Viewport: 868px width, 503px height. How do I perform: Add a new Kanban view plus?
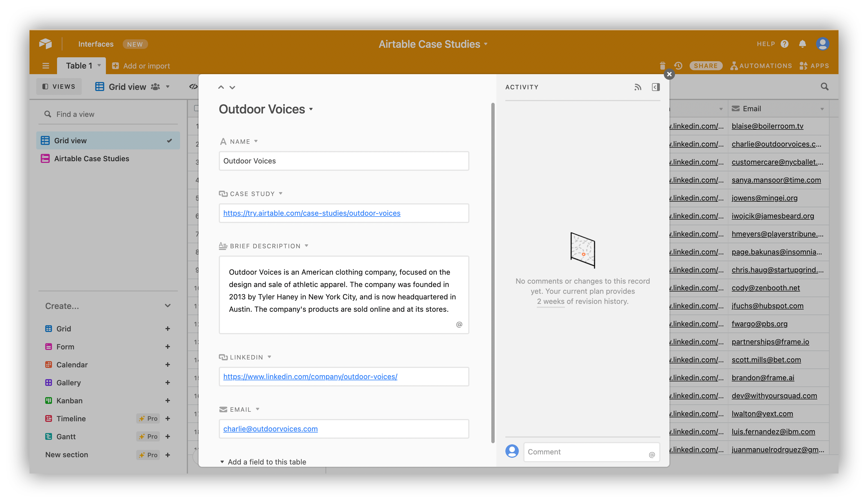tap(167, 400)
